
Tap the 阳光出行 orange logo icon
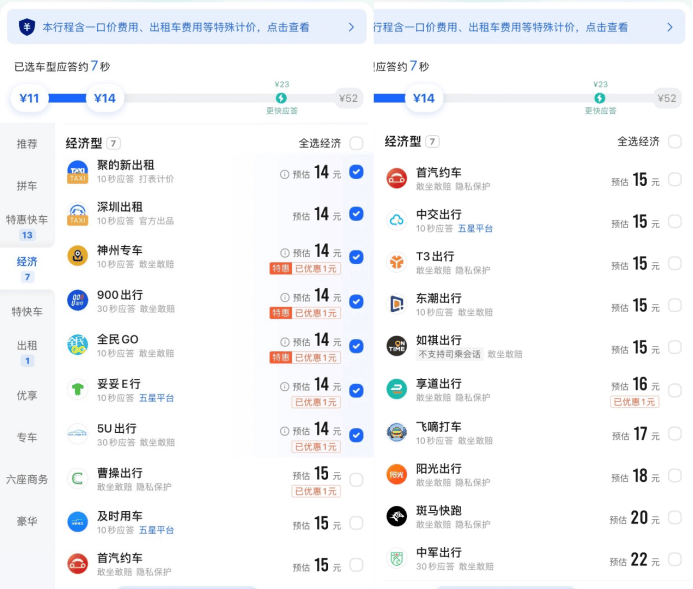(x=396, y=475)
